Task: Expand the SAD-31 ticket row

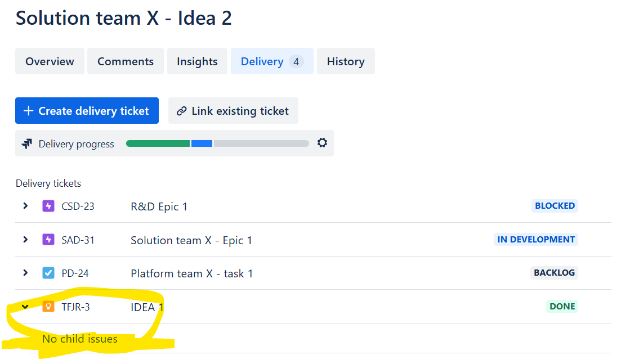Action: 25,239
